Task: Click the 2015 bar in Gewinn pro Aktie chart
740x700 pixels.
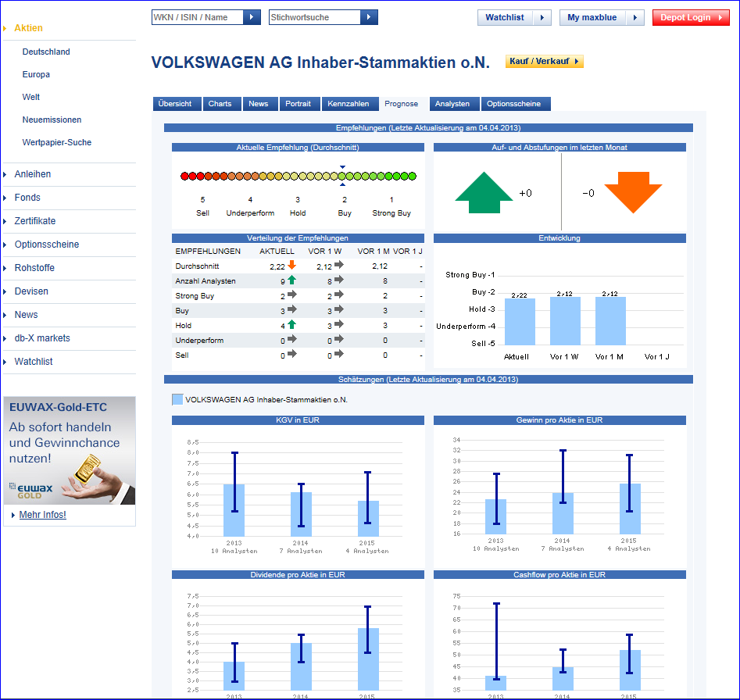Action: [x=630, y=509]
